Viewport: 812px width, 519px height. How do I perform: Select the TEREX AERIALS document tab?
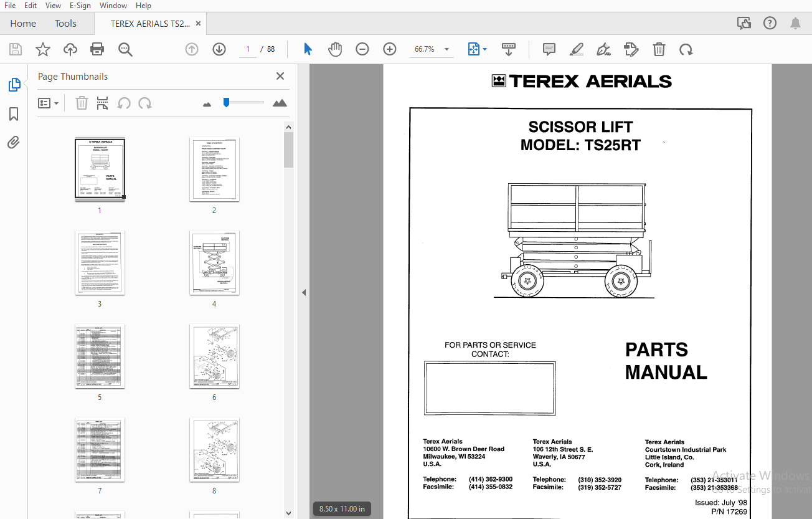click(x=150, y=24)
